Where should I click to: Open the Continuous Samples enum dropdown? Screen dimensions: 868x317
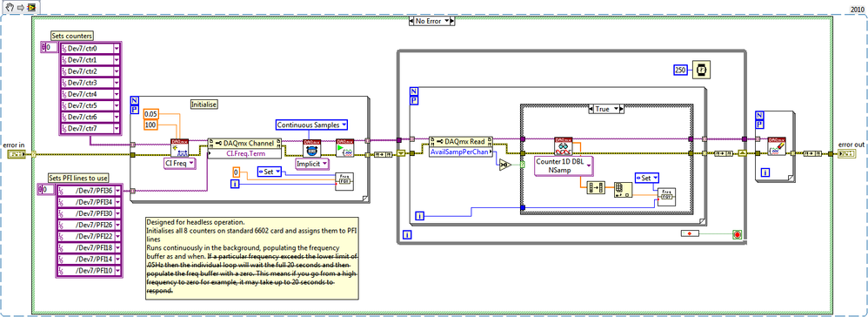[x=311, y=125]
